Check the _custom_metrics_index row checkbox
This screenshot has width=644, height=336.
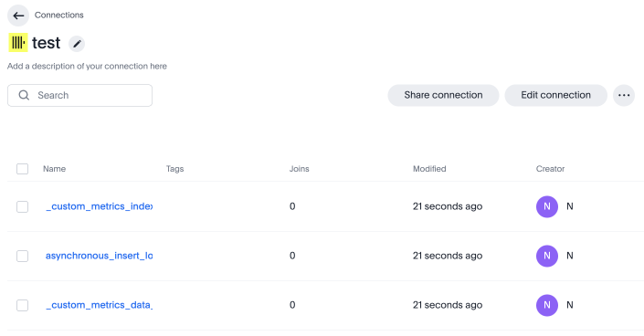pyautogui.click(x=22, y=206)
